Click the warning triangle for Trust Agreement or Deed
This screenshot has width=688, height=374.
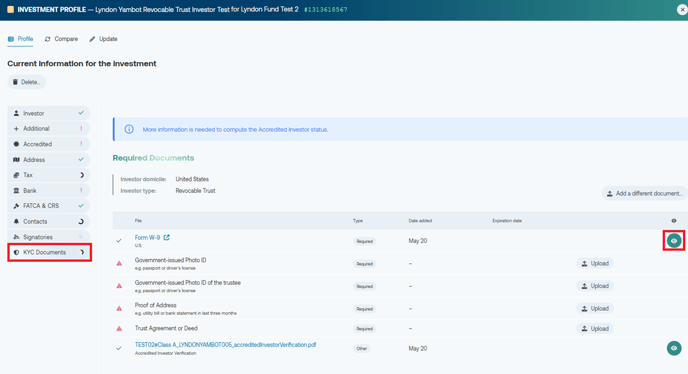119,328
